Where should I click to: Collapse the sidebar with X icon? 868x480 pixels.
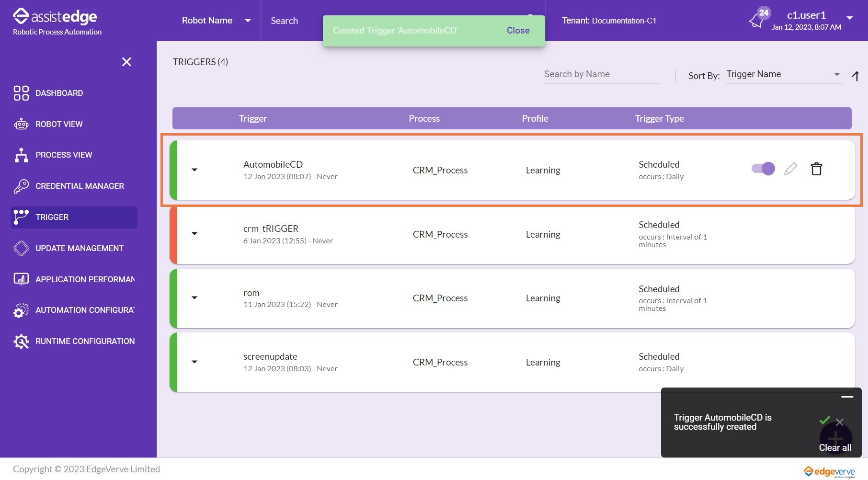point(126,62)
